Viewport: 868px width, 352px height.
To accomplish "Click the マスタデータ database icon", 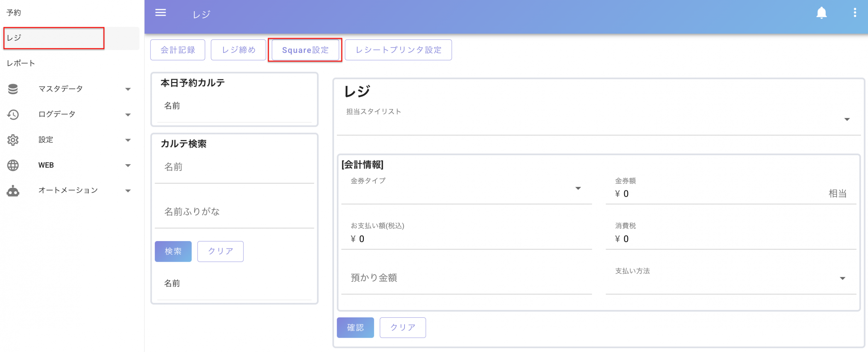I will (13, 89).
